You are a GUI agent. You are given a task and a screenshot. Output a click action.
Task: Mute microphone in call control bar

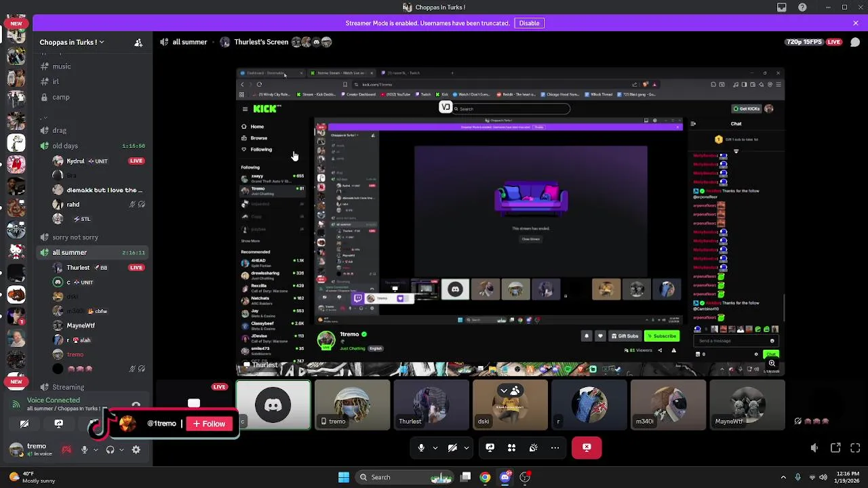coord(421,447)
